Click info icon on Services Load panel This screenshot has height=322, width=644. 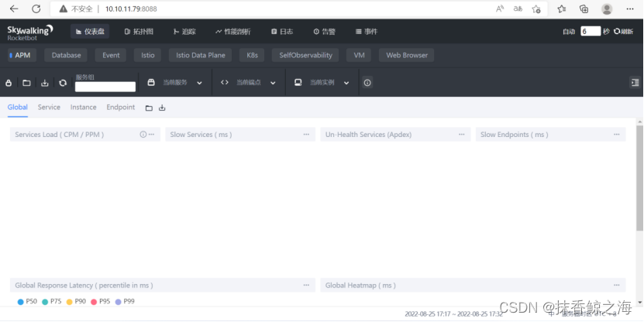click(x=143, y=134)
